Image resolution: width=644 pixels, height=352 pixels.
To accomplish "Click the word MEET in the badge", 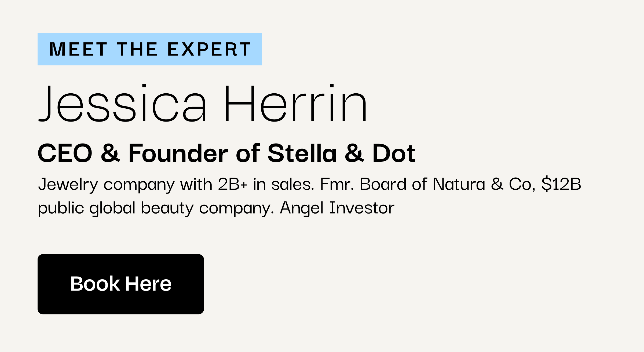I will coord(78,49).
